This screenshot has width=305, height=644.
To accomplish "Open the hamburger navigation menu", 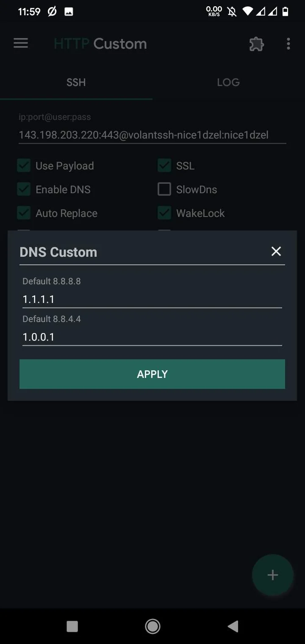I will point(21,44).
